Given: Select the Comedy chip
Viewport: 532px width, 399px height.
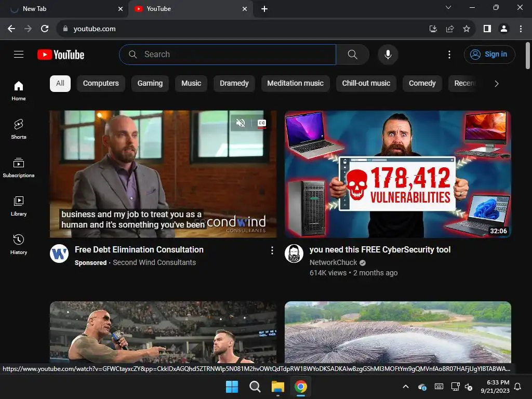Looking at the screenshot, I should pos(422,84).
